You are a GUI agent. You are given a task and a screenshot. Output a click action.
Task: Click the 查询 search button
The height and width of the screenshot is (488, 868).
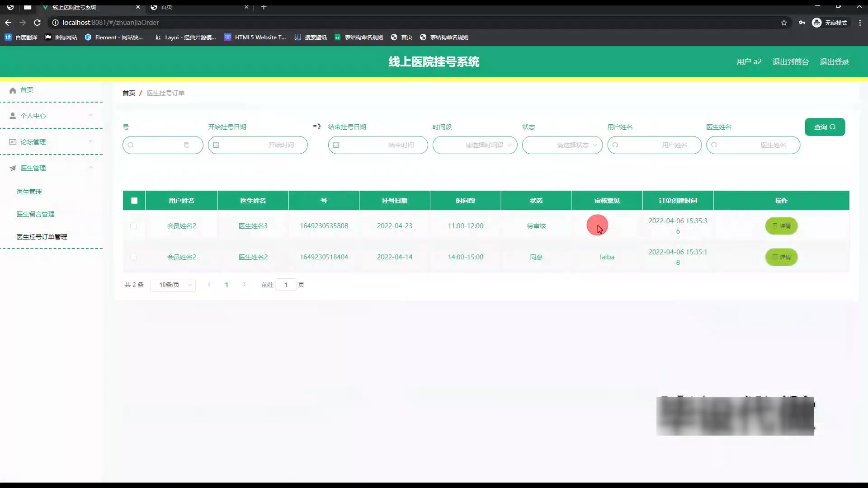pyautogui.click(x=825, y=127)
